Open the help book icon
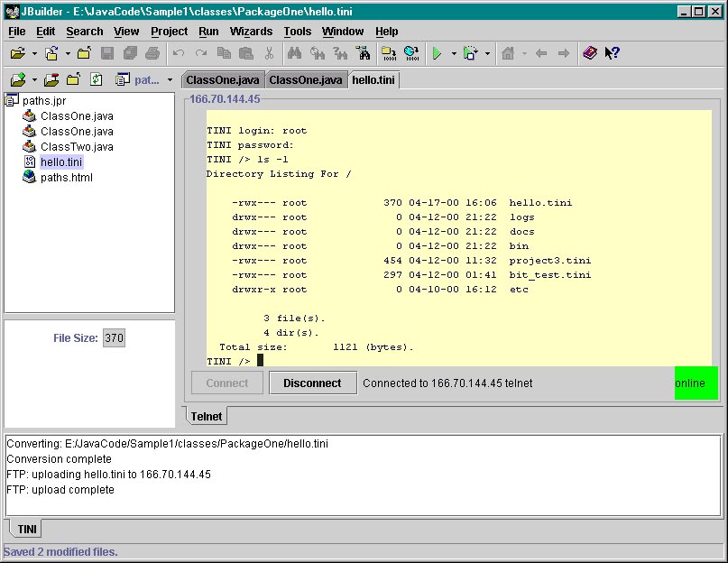This screenshot has width=728, height=563. click(589, 54)
